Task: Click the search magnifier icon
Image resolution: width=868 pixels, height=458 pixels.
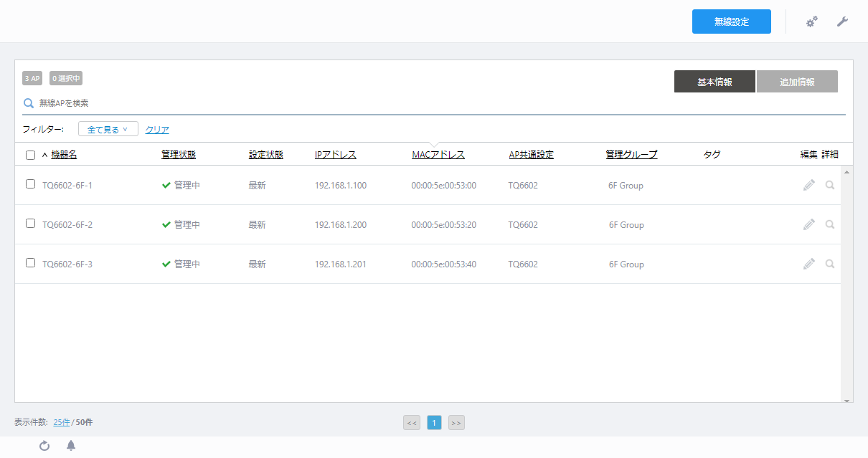Action: tap(29, 103)
